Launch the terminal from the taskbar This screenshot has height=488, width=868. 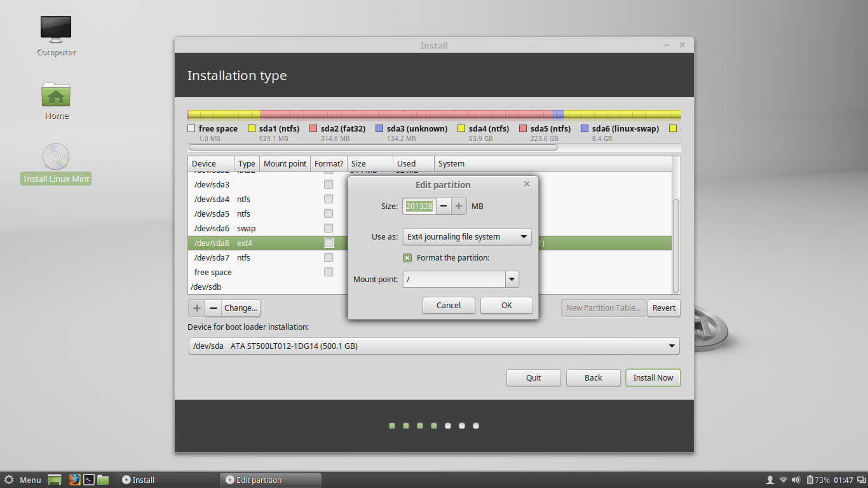click(x=89, y=480)
